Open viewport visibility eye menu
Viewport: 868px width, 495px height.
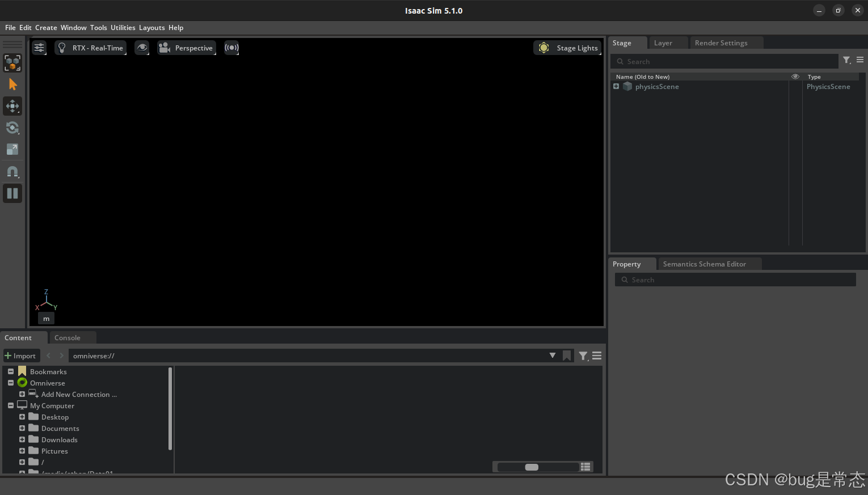(142, 48)
